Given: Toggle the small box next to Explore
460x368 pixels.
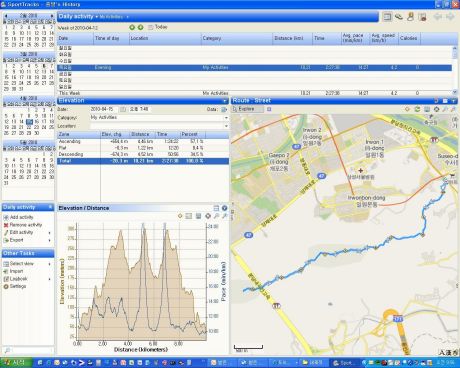Looking at the screenshot, I should coord(269,109).
